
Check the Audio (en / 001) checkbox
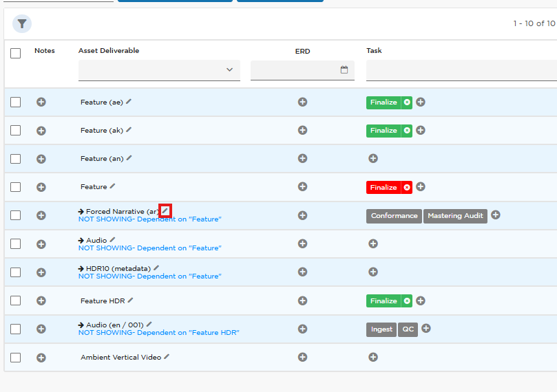click(15, 329)
